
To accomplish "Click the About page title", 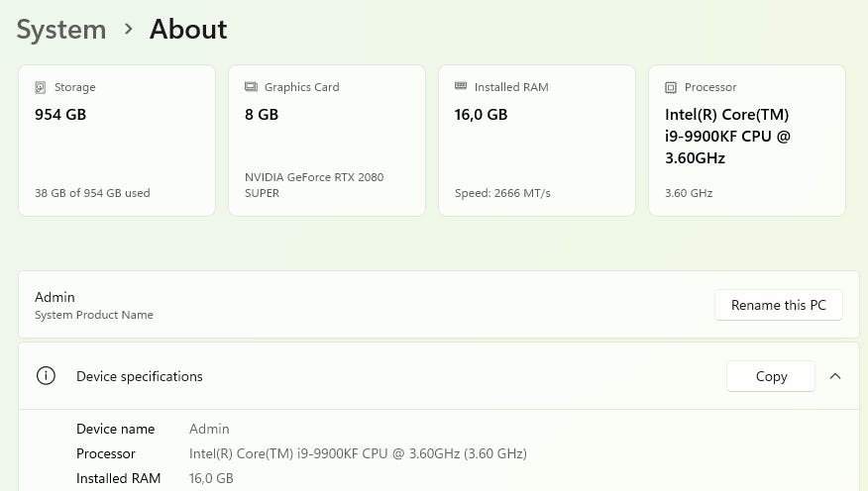I will [188, 30].
